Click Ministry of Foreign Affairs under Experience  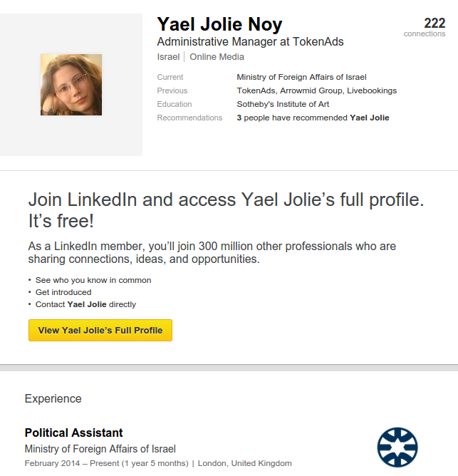[x=100, y=449]
